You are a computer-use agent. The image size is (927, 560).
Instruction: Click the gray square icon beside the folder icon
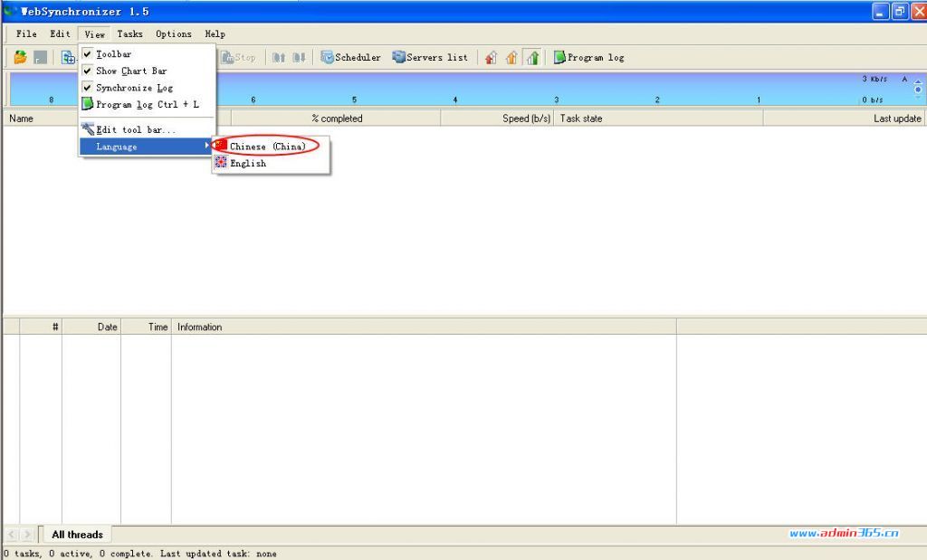point(40,57)
